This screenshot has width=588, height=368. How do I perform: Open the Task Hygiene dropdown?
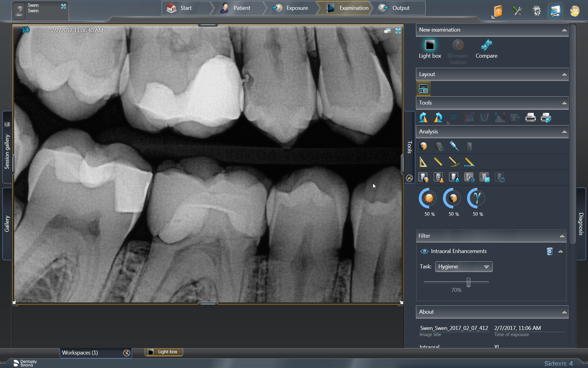click(464, 266)
